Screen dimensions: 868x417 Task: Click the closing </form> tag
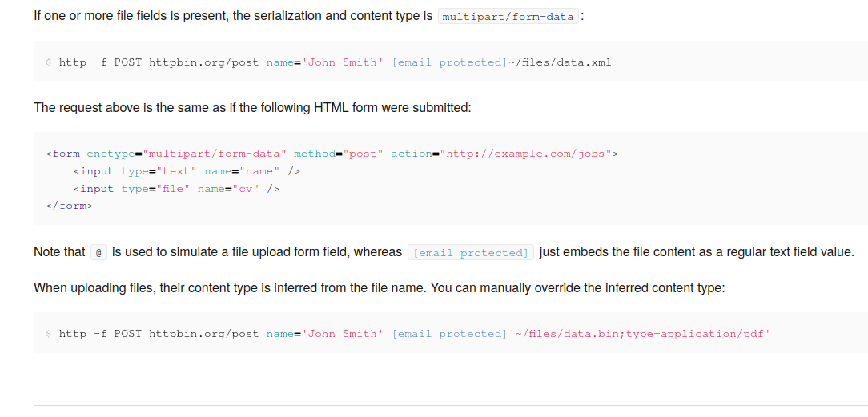coord(70,206)
